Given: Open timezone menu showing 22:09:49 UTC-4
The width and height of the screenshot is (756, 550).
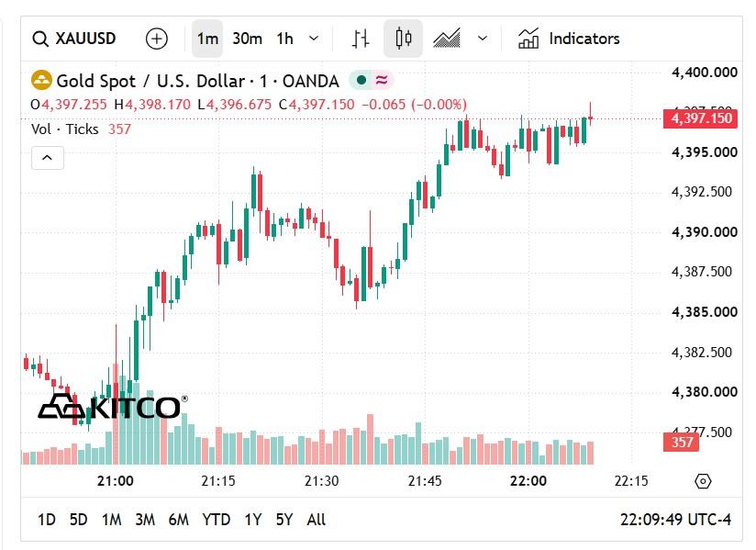Looking at the screenshot, I should tap(675, 520).
